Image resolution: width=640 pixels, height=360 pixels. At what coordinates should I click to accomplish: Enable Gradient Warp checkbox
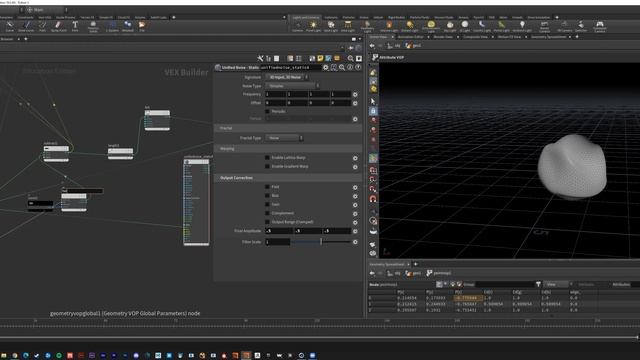[x=267, y=167]
